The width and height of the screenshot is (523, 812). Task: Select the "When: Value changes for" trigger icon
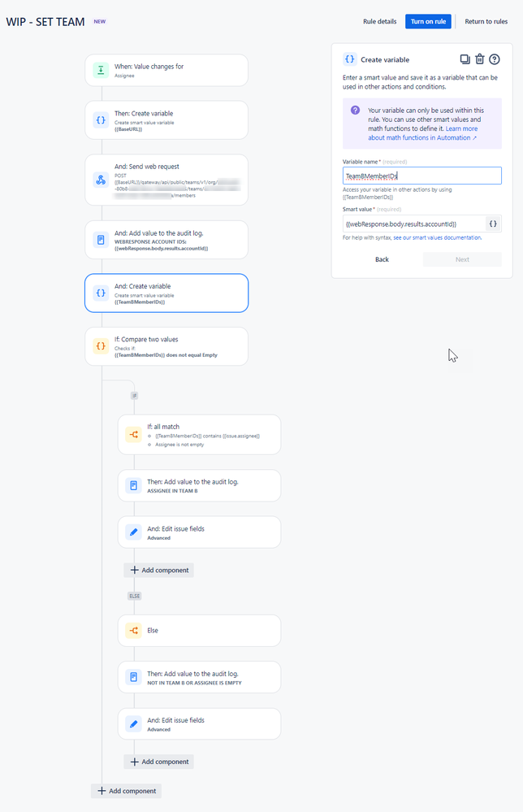coord(102,70)
